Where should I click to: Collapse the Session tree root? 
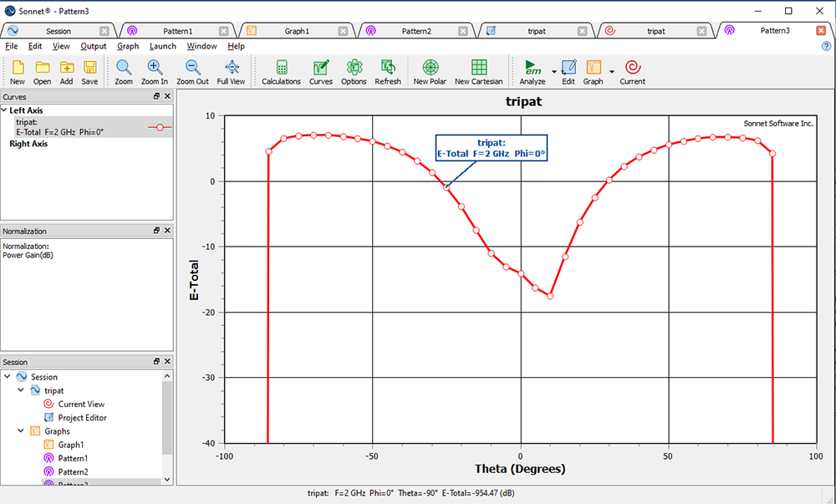coord(8,377)
